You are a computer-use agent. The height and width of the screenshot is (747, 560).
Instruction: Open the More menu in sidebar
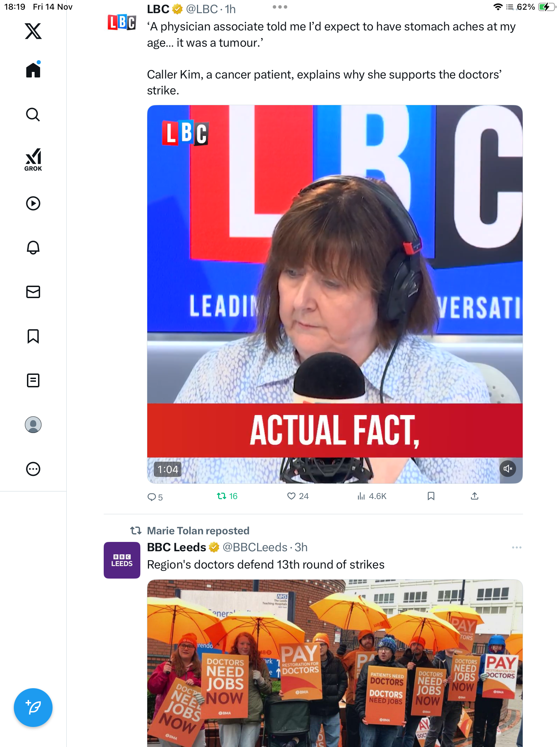[x=33, y=469]
